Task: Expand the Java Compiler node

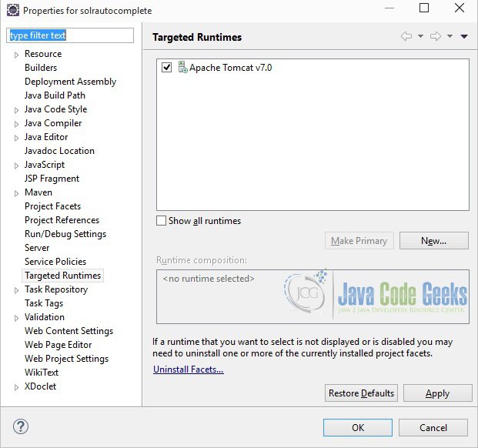Action: pyautogui.click(x=16, y=124)
